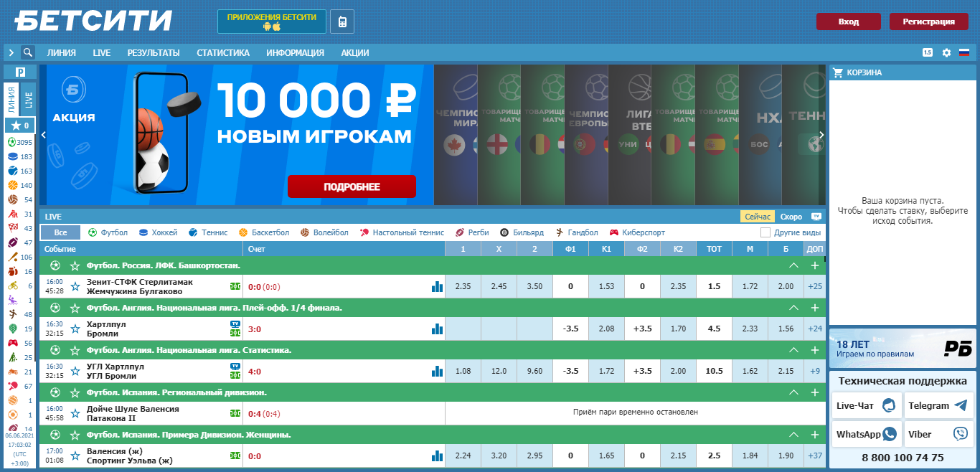
Task: Collapse Испания. Примера Дивизион. Женщины section
Action: (x=793, y=435)
